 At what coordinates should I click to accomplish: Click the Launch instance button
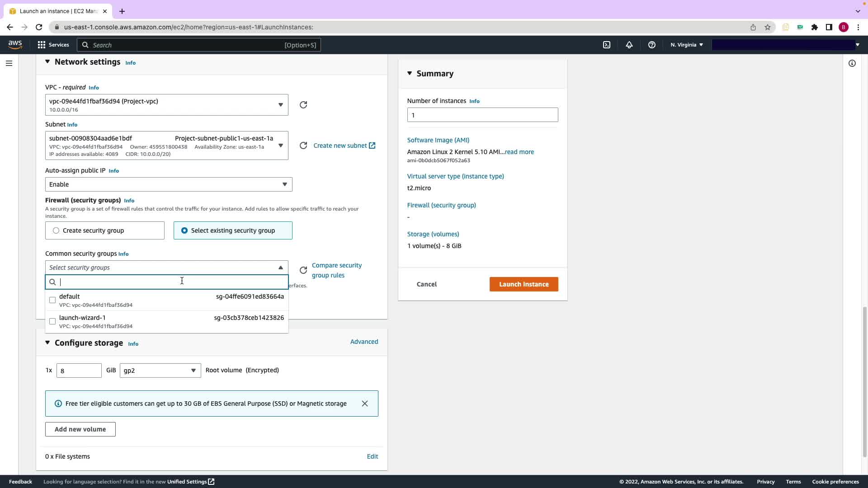524,284
